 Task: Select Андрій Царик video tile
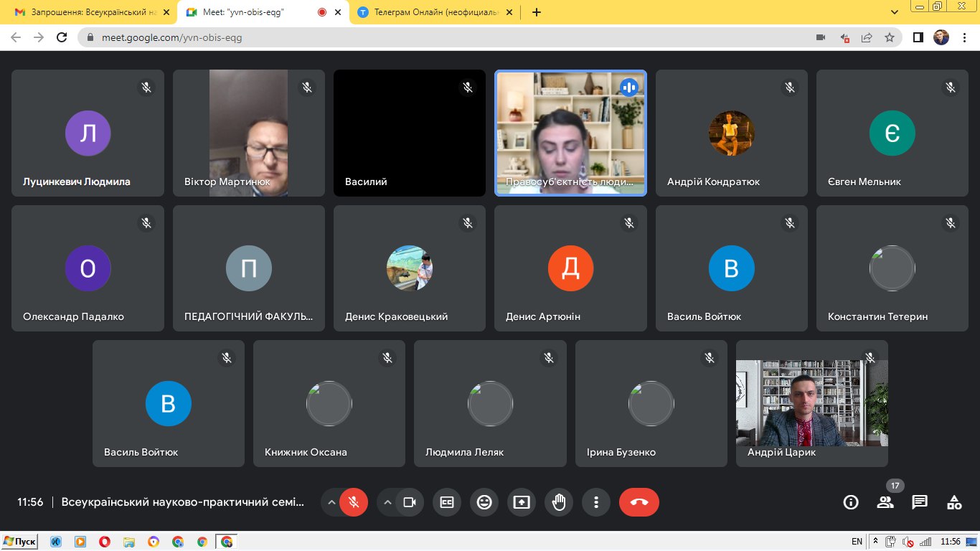click(811, 403)
